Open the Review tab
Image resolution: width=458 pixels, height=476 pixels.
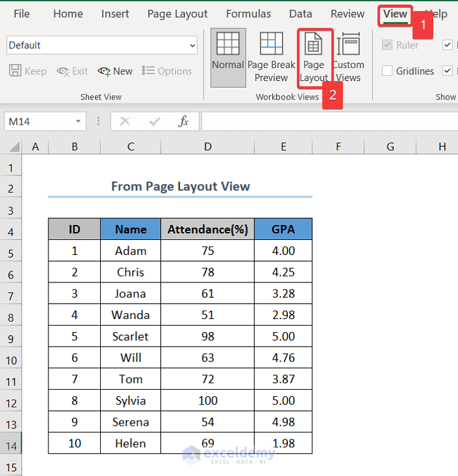coord(347,14)
